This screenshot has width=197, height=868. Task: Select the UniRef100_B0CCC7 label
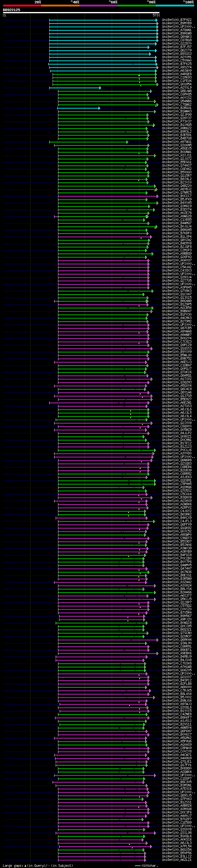177,196
